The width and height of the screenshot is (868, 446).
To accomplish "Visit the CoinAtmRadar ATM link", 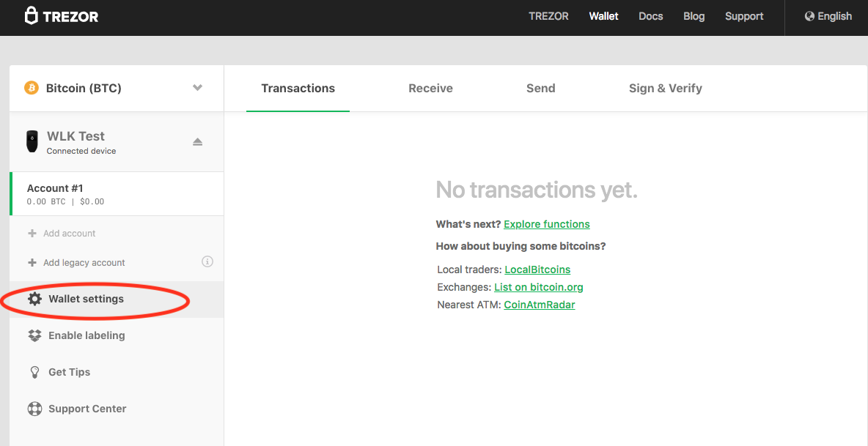I will click(x=539, y=305).
